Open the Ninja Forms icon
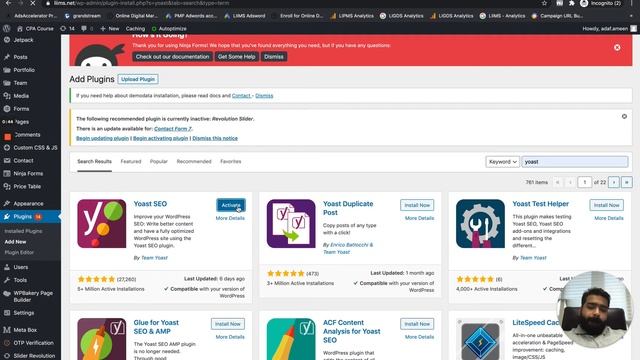The width and height of the screenshot is (640, 360). click(x=7, y=173)
